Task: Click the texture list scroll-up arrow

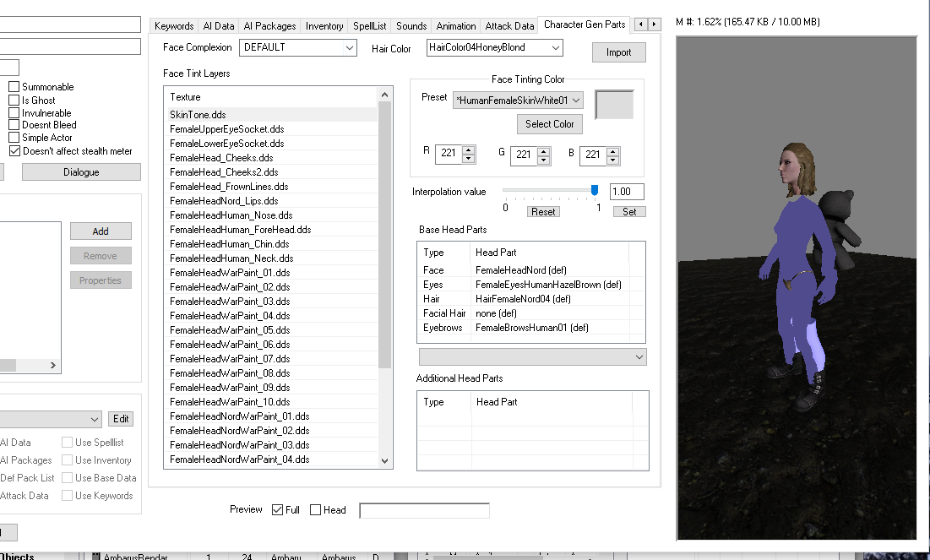Action: tap(384, 95)
